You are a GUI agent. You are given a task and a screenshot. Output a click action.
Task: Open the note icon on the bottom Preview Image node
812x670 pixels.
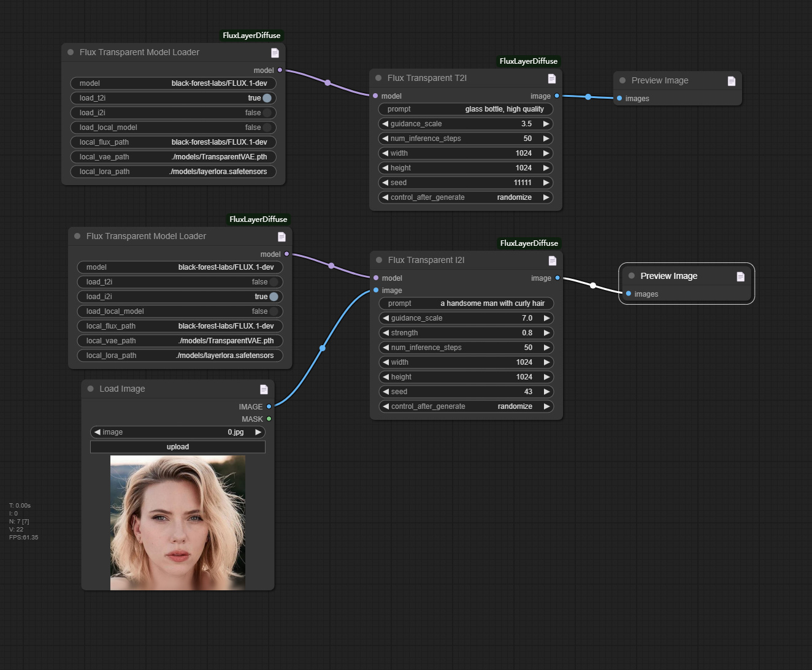click(740, 276)
